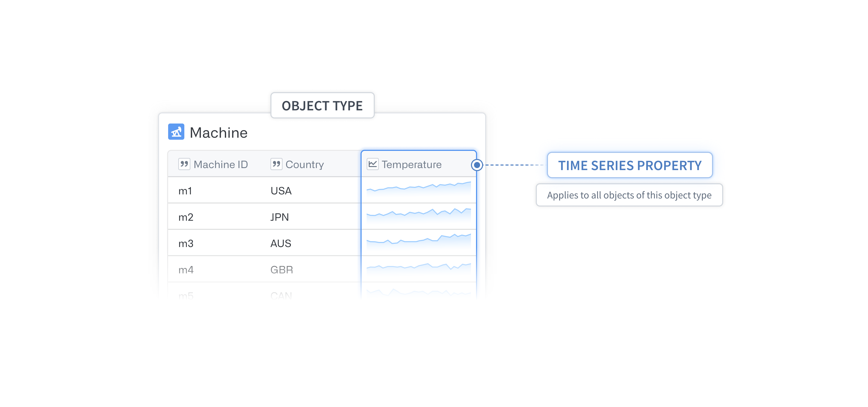The height and width of the screenshot is (407, 868).
Task: Select the blue connector dot on Temperature column
Action: 477,165
